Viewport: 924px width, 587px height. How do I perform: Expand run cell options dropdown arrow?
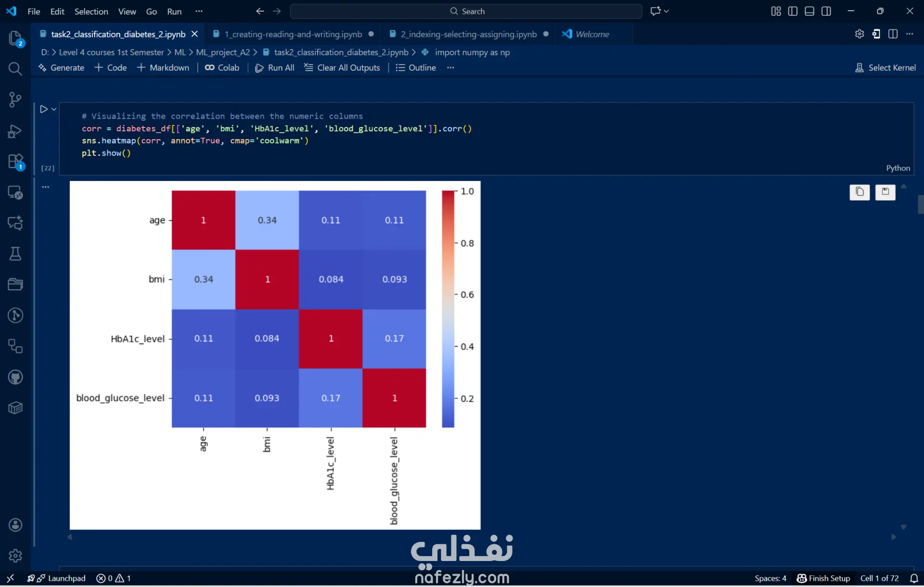click(54, 109)
